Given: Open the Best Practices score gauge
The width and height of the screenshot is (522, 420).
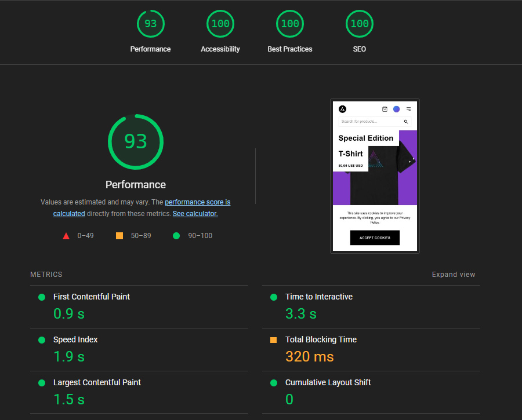Looking at the screenshot, I should click(x=290, y=24).
